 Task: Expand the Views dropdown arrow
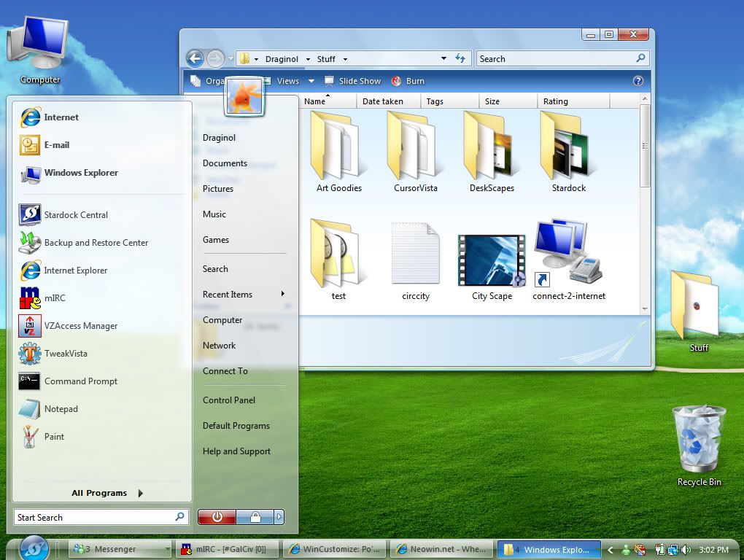click(311, 81)
